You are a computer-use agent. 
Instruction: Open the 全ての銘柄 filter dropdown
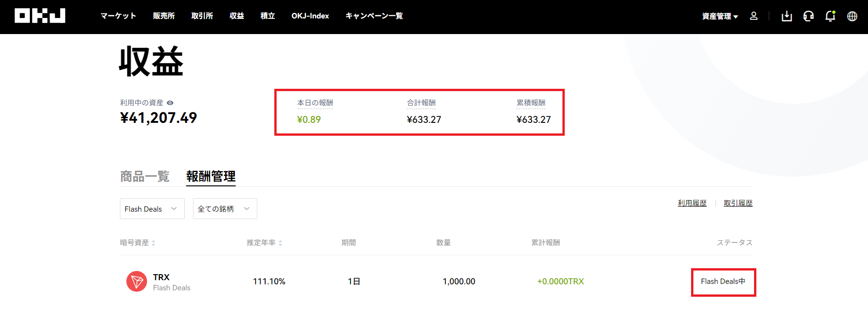(225, 209)
